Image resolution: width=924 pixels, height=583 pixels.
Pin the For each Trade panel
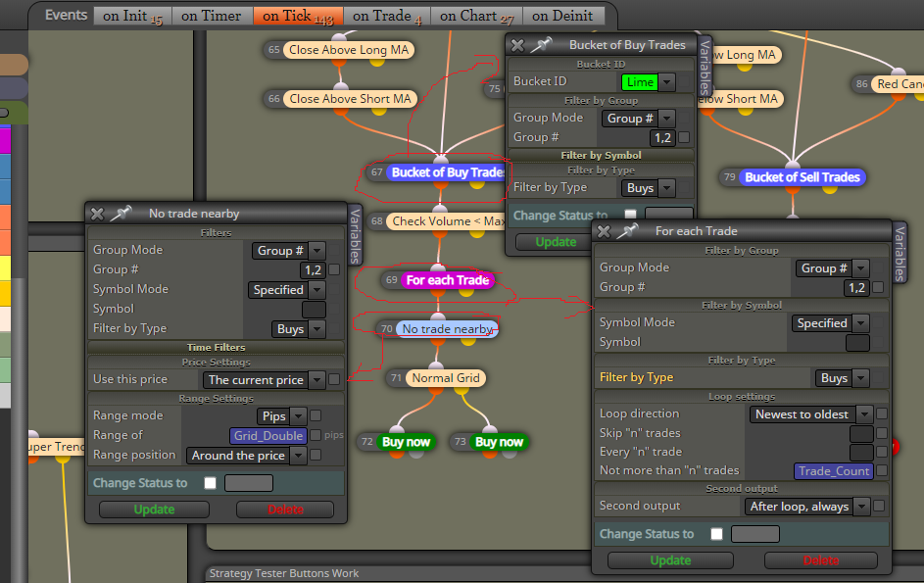point(627,230)
